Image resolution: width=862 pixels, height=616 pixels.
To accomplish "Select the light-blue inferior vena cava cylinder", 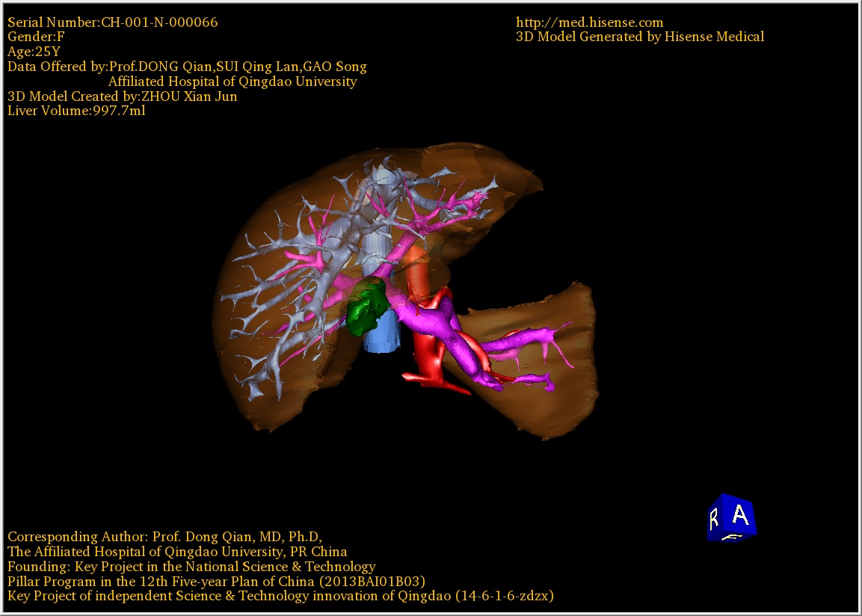I will (383, 333).
